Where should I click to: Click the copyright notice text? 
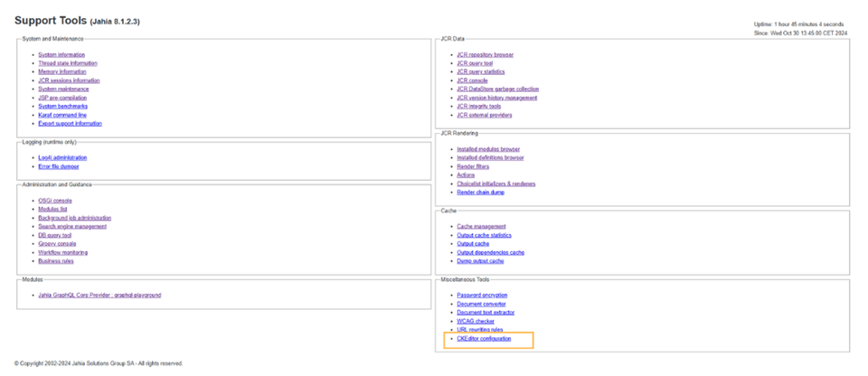click(x=99, y=364)
